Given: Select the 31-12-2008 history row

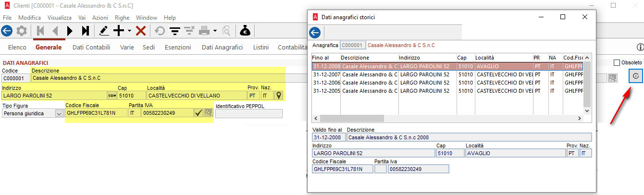Looking at the screenshot, I should pos(447,66).
